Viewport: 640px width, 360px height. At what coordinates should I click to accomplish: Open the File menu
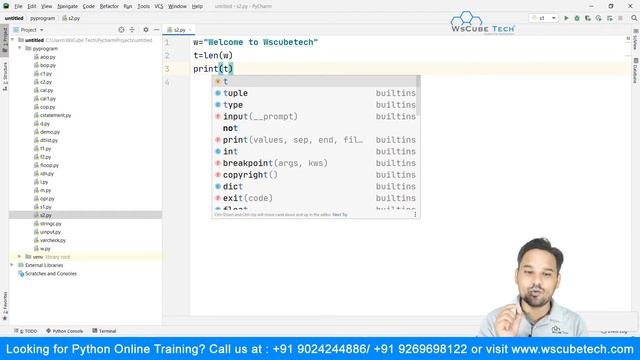(x=18, y=7)
